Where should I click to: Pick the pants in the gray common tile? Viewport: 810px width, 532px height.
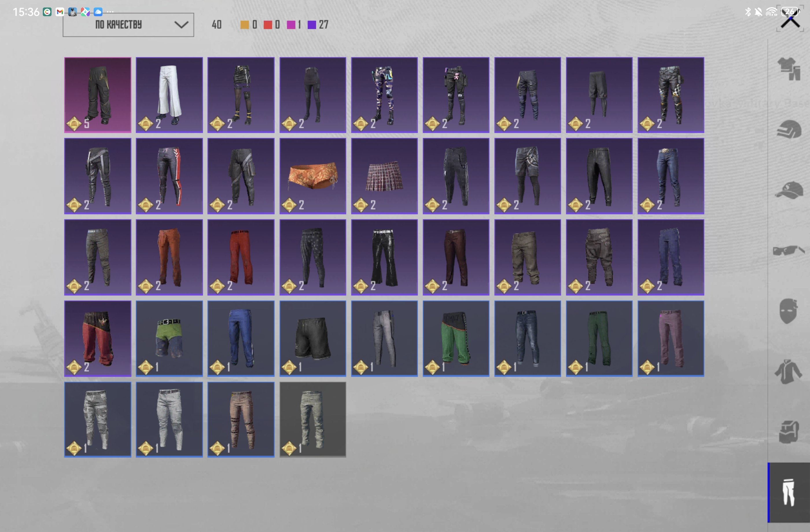(313, 420)
